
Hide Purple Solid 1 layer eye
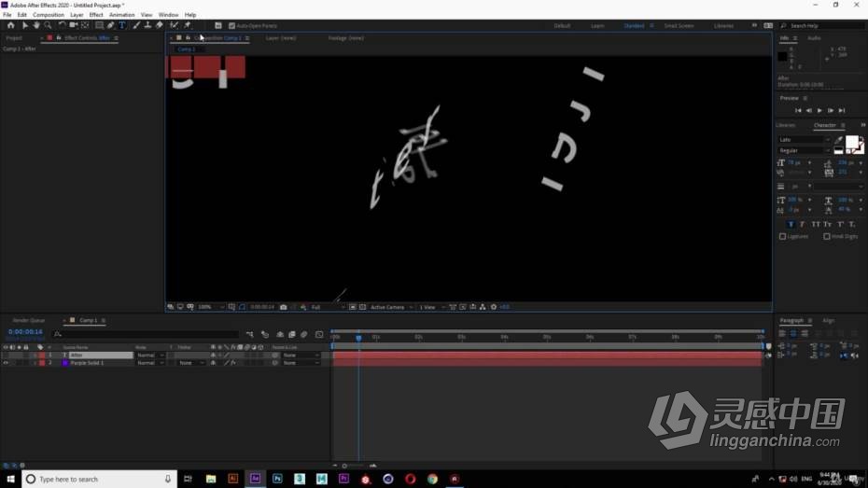tap(6, 363)
